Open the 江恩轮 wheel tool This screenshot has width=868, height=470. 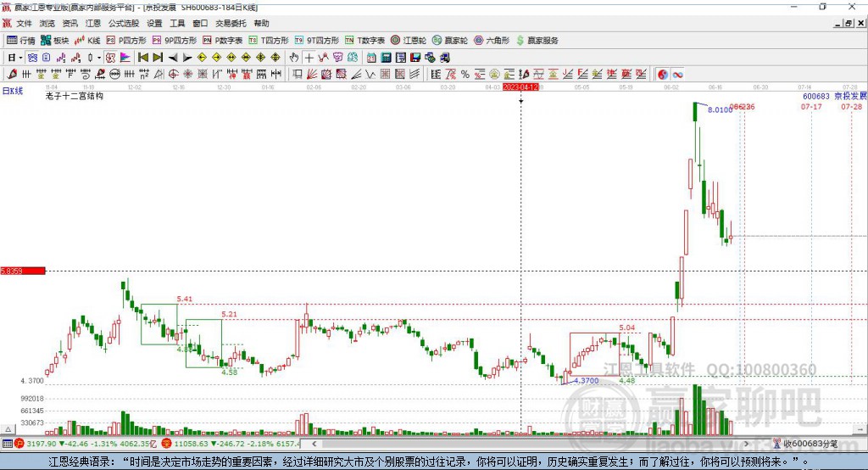[x=409, y=41]
